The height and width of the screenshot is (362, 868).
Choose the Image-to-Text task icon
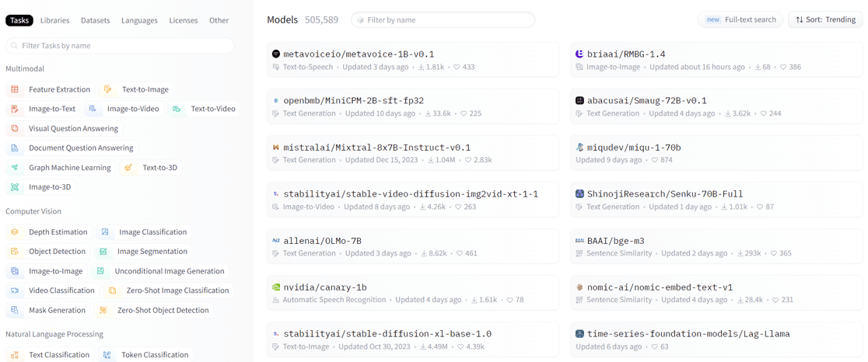[15, 109]
